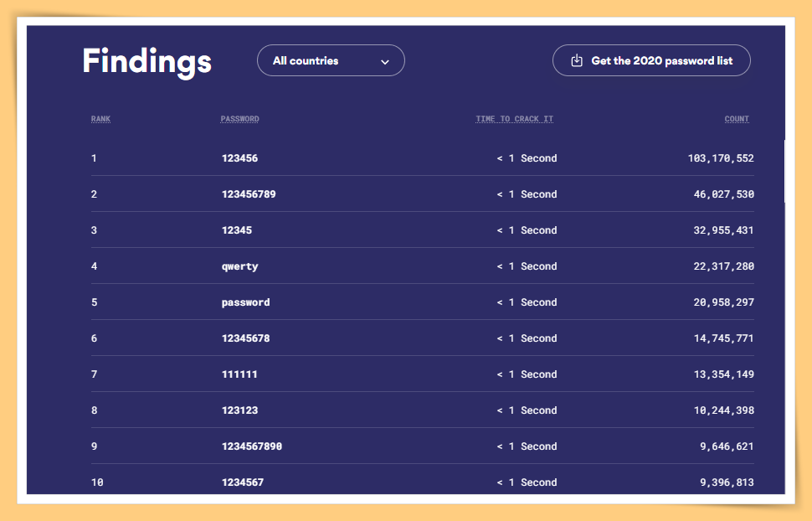Select password 123456 in row 1
This screenshot has width=812, height=521.
pos(239,158)
